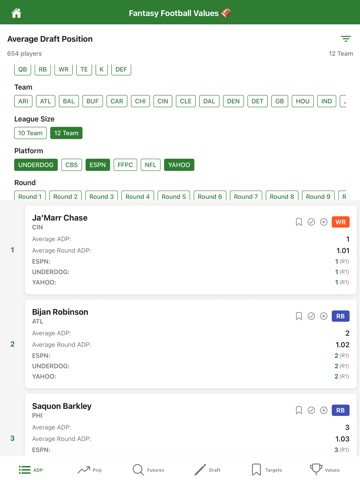Disable the YAHOO platform filter
Viewport: 360px width, 480px height.
[179, 165]
